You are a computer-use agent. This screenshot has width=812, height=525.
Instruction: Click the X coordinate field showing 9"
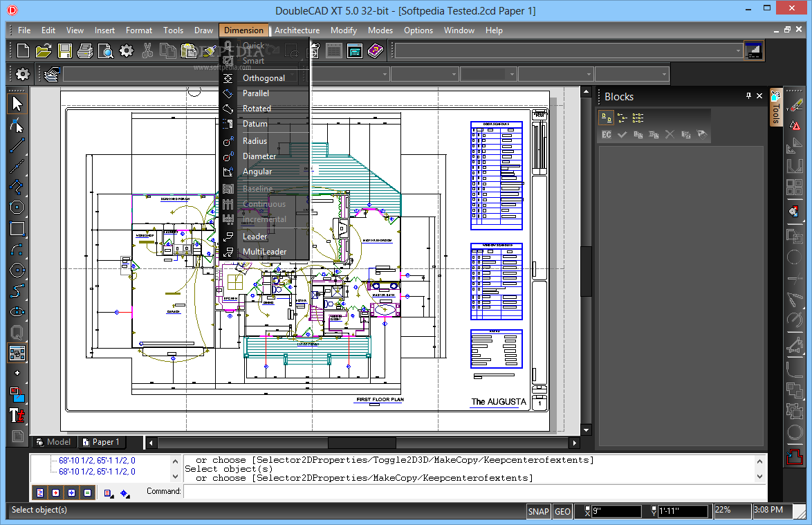[616, 512]
